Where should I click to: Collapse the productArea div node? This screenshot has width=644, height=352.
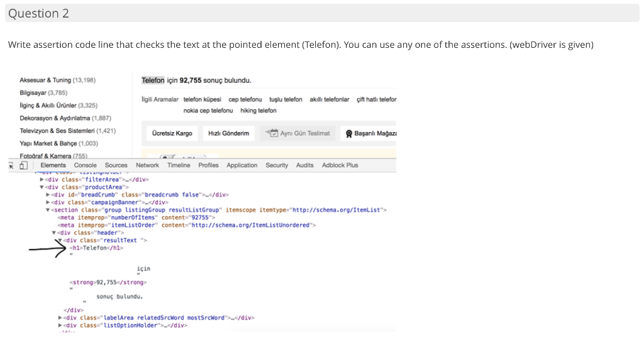pyautogui.click(x=42, y=187)
